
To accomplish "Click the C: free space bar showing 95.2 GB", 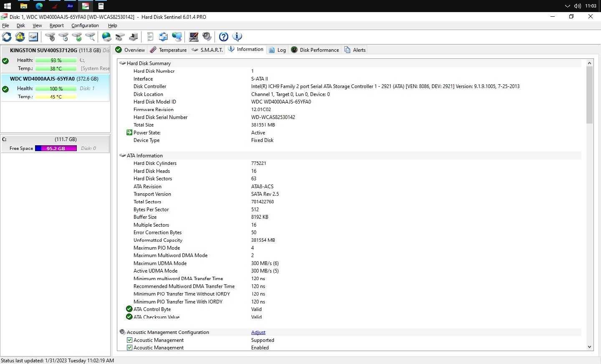I will click(x=56, y=148).
